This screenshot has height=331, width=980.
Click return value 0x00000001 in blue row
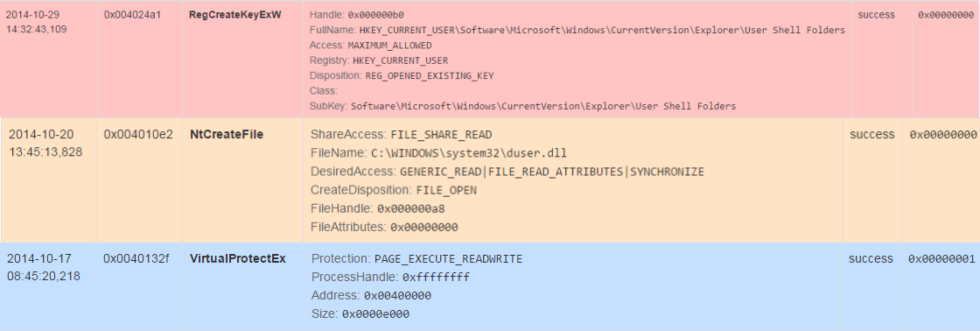click(x=941, y=258)
